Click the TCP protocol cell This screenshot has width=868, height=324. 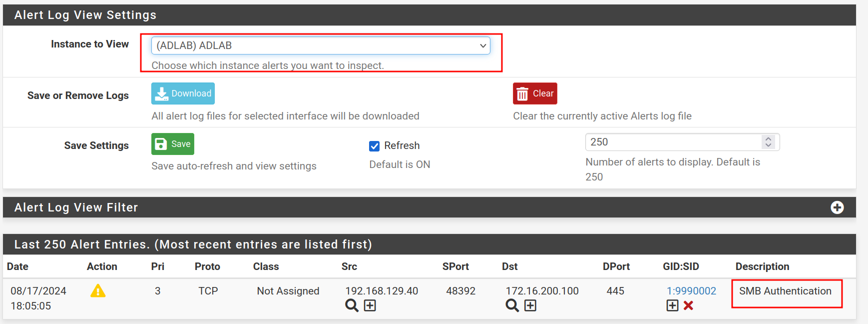pyautogui.click(x=208, y=291)
